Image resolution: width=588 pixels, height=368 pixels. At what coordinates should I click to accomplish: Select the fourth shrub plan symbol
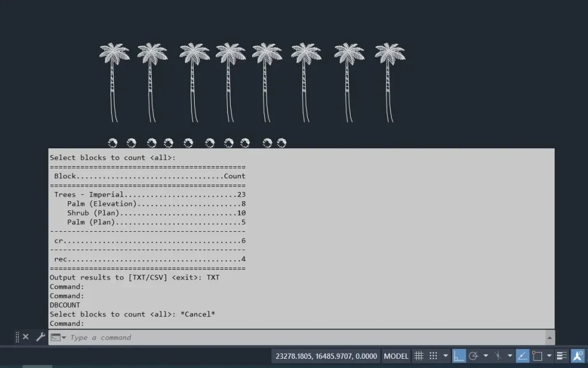[x=168, y=143]
